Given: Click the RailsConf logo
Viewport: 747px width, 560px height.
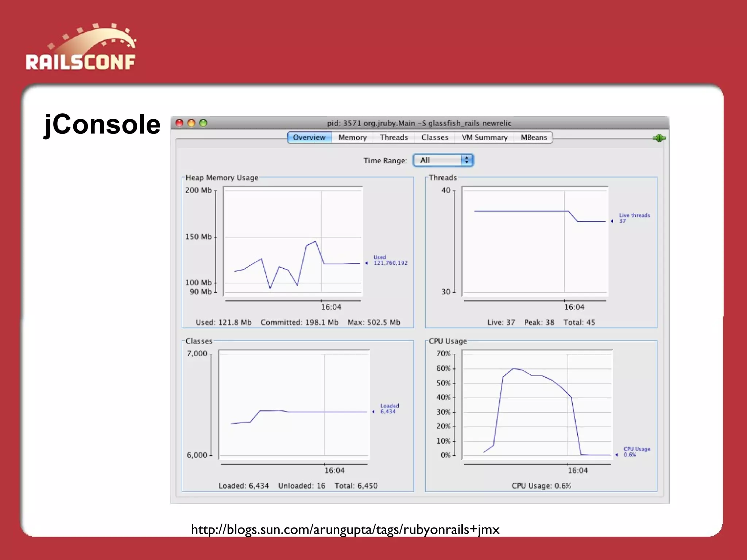Looking at the screenshot, I should click(x=81, y=47).
